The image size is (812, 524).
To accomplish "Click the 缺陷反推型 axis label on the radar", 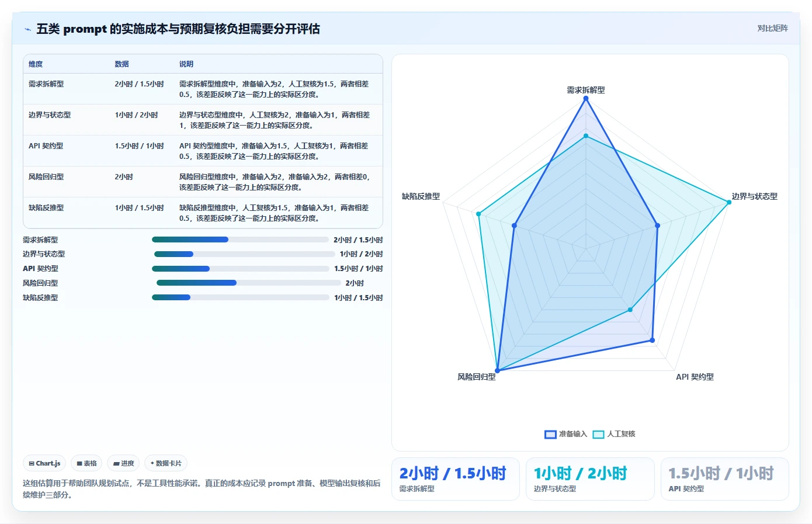I will (x=421, y=196).
